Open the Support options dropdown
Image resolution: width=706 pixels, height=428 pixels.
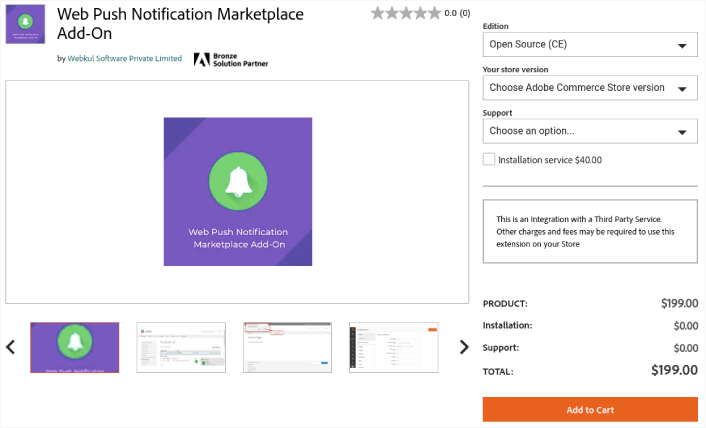click(589, 131)
